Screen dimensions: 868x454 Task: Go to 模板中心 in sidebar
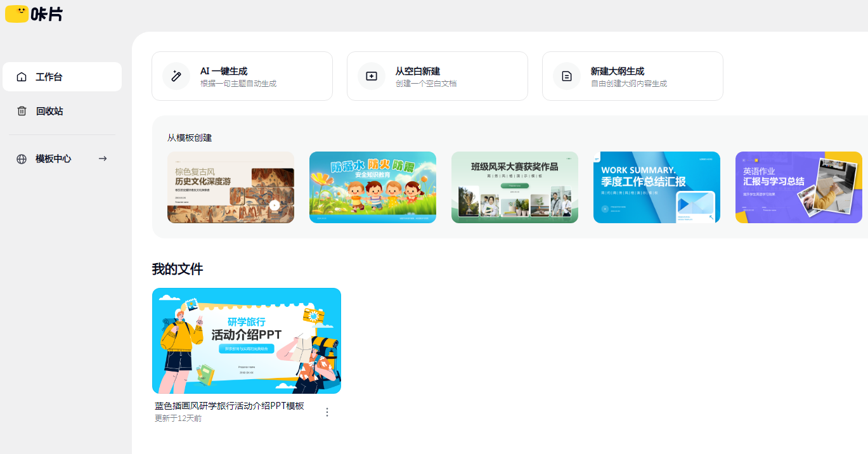click(53, 159)
